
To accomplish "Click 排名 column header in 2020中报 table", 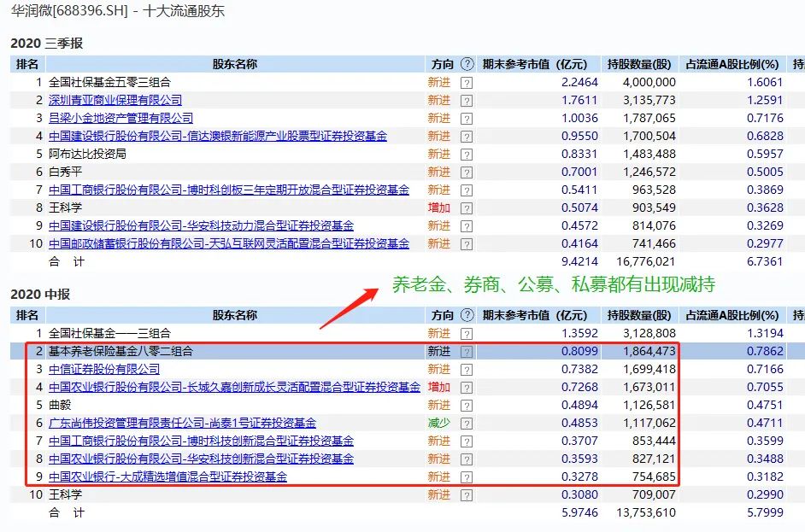I will [x=27, y=315].
